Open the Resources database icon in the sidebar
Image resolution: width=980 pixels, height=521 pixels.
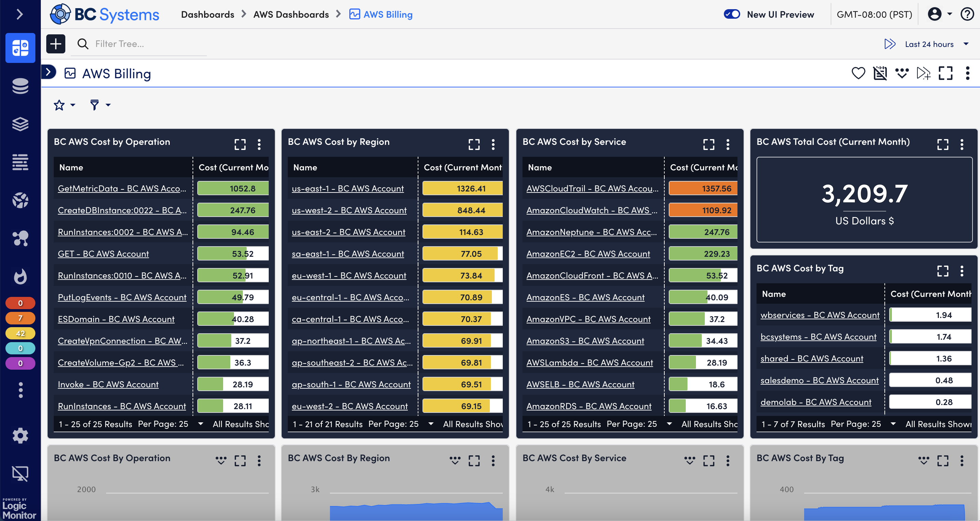tap(20, 86)
